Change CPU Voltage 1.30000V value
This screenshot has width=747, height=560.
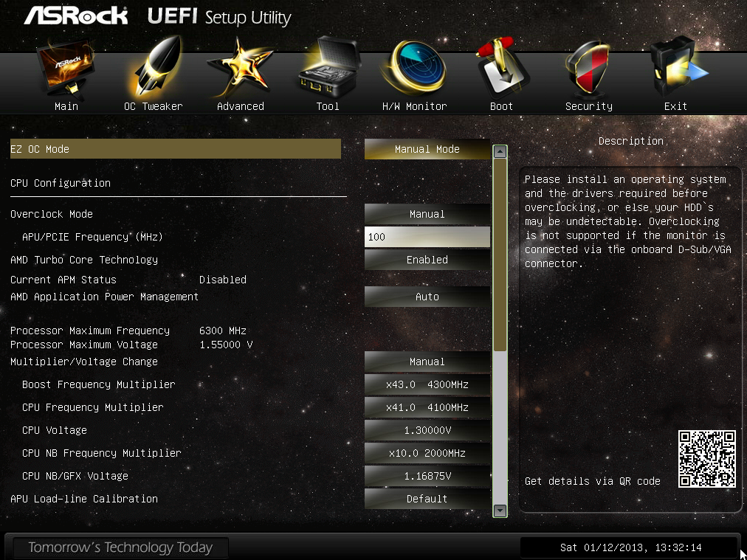tap(427, 430)
